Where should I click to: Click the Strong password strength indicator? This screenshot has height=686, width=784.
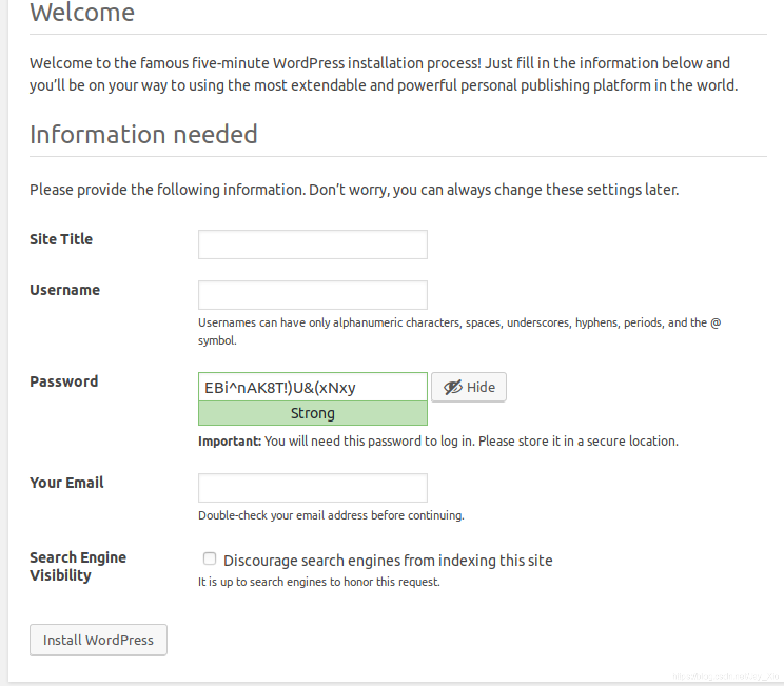(x=312, y=414)
